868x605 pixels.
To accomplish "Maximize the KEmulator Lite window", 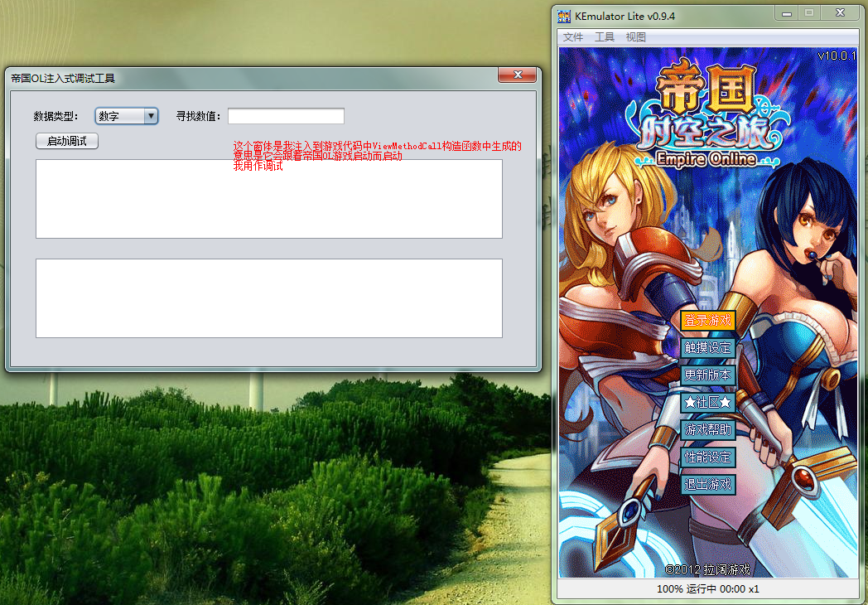I will [x=809, y=13].
